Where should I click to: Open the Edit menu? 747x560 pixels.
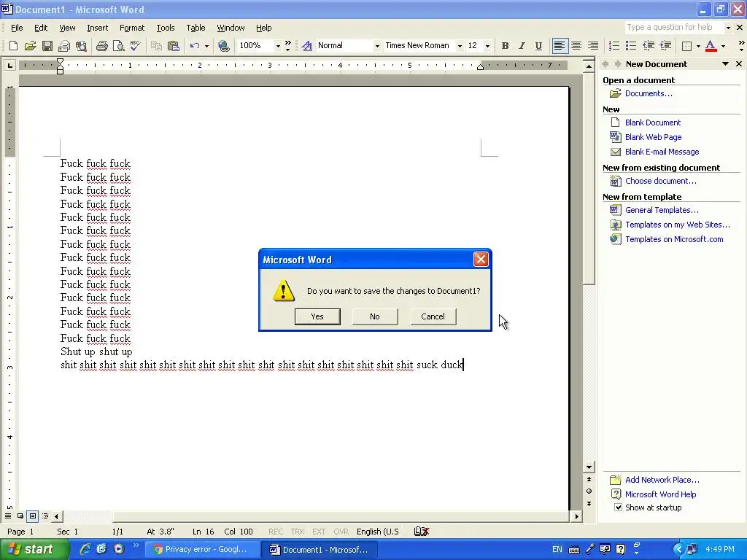pyautogui.click(x=41, y=28)
